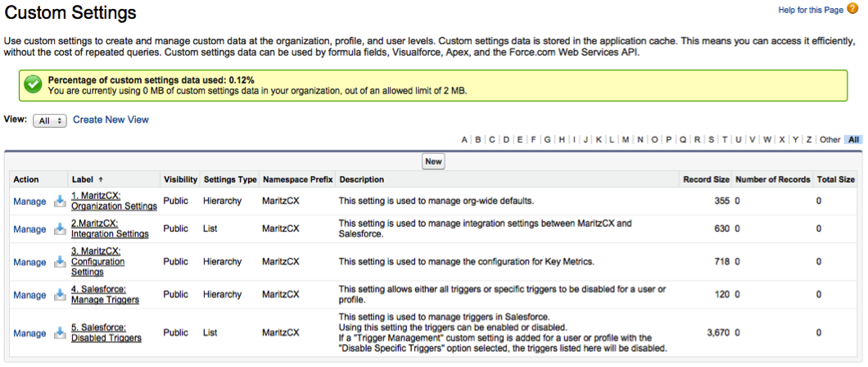Click the Number of Records column header
Image resolution: width=868 pixels, height=367 pixels.
click(x=773, y=179)
